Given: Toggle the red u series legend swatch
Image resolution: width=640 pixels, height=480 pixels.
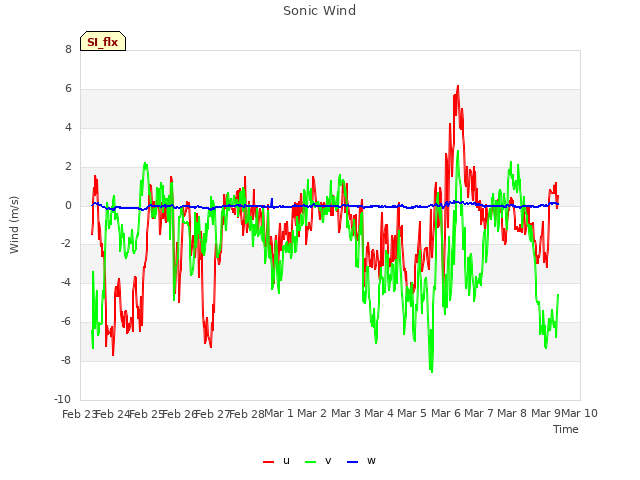Looking at the screenshot, I should pos(268,462).
